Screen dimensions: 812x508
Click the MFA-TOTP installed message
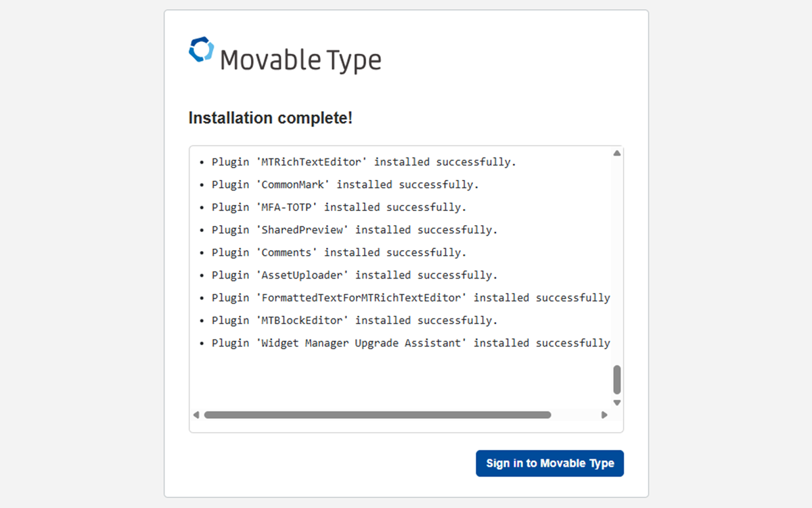point(338,208)
